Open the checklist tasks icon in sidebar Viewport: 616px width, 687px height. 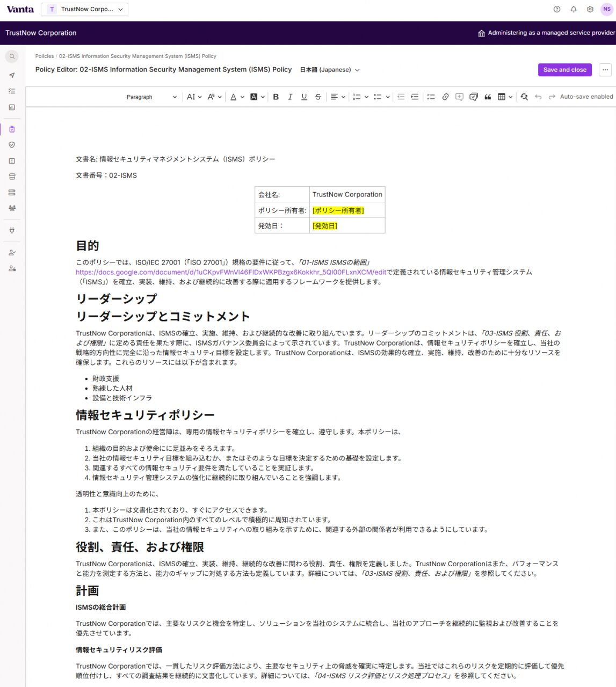(x=12, y=91)
